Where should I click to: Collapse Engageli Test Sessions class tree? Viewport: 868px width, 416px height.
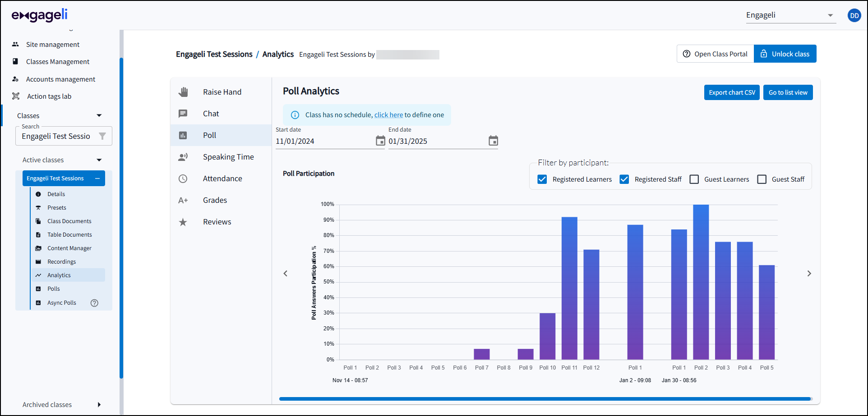[x=97, y=178]
